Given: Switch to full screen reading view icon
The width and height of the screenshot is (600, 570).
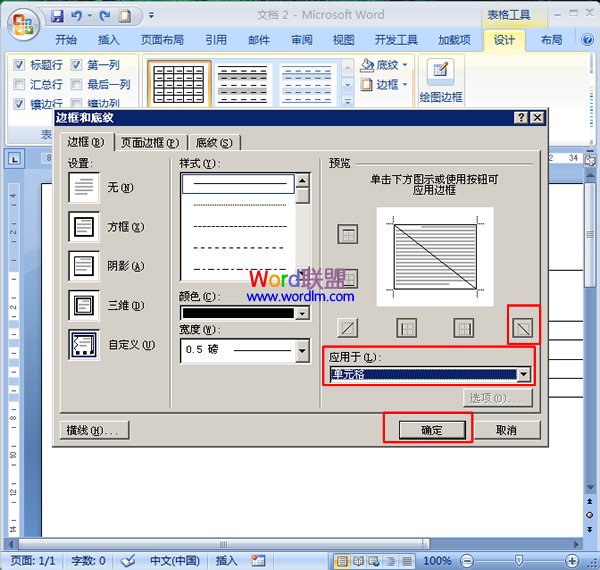Looking at the screenshot, I should pos(358,561).
